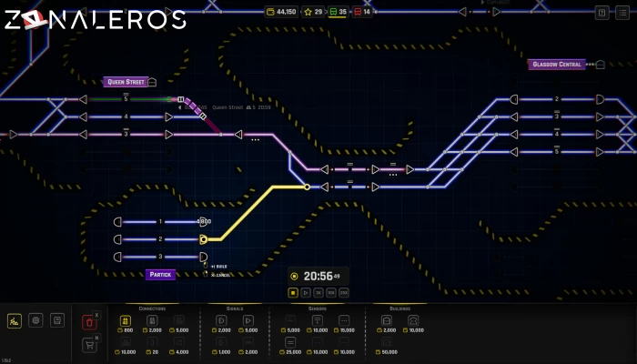
Task: Open the Sensors category header
Action: [318, 308]
